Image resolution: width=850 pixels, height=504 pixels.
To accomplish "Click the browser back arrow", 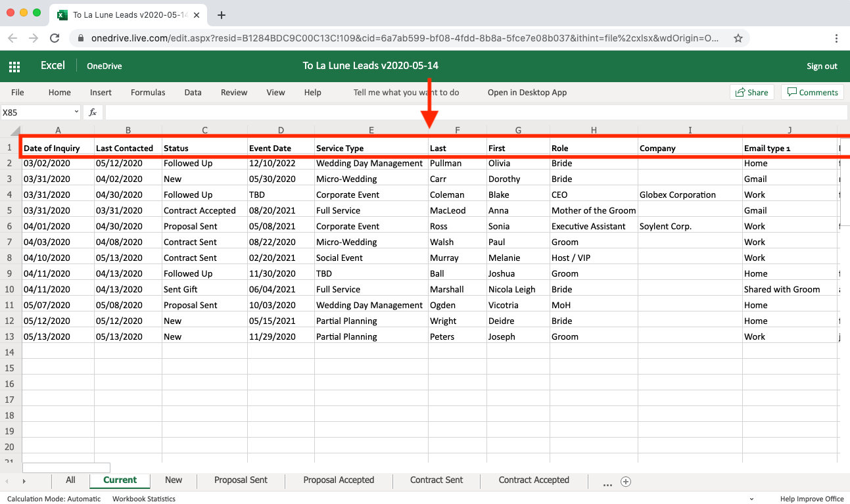I will pos(12,38).
